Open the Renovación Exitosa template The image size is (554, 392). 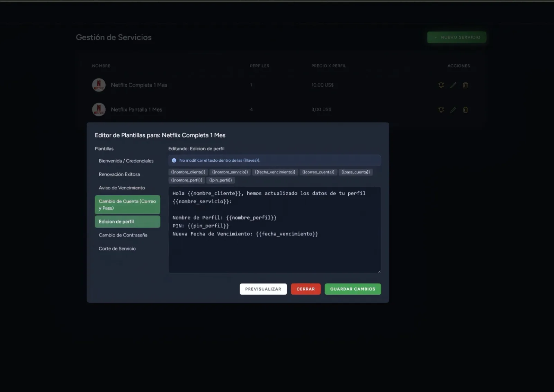[x=127, y=174]
